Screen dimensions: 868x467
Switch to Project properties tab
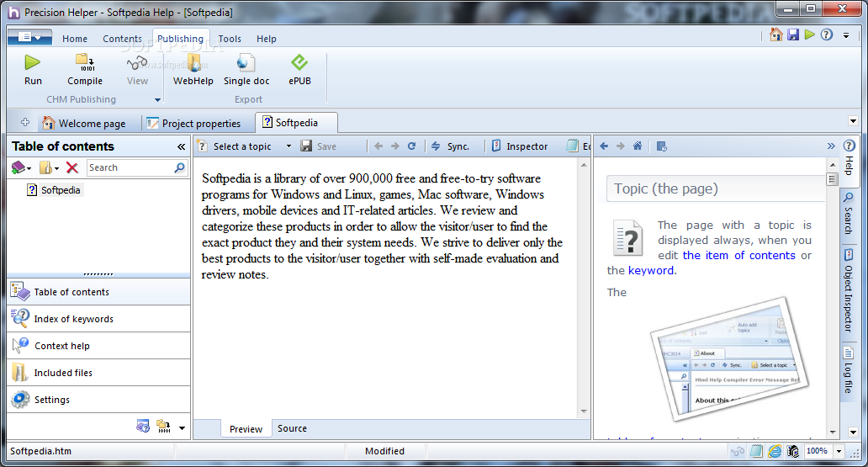tap(193, 123)
